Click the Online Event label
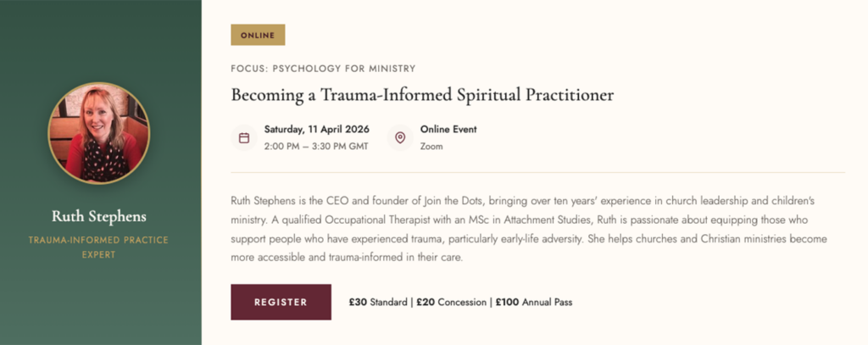Viewport: 868px width, 345px height. pyautogui.click(x=448, y=130)
